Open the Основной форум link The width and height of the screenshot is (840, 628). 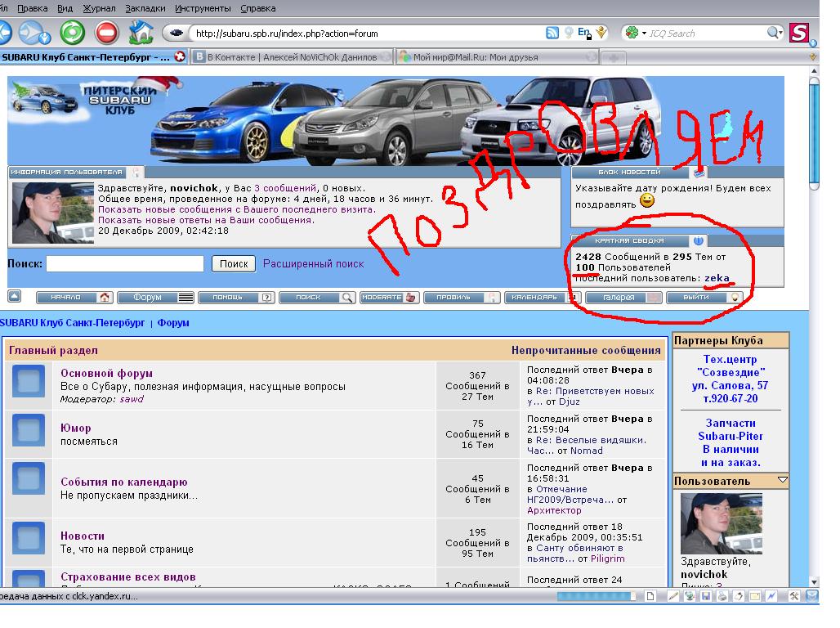pos(106,374)
